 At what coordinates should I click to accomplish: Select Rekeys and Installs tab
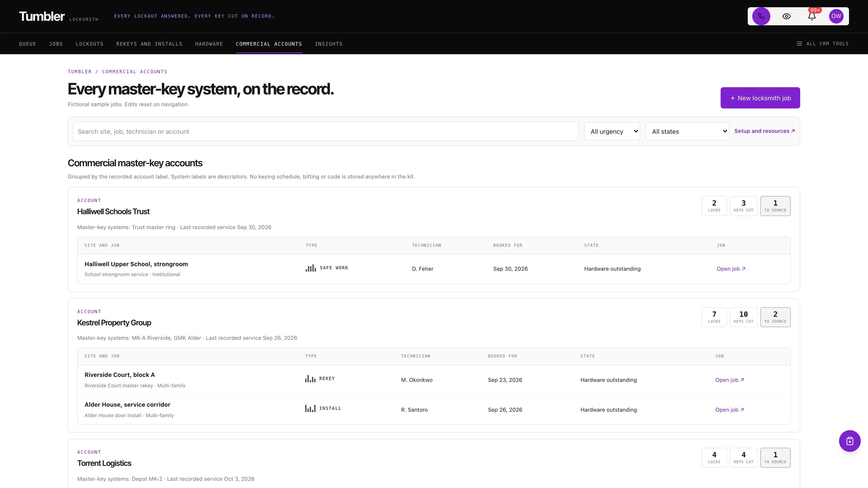[x=149, y=44]
